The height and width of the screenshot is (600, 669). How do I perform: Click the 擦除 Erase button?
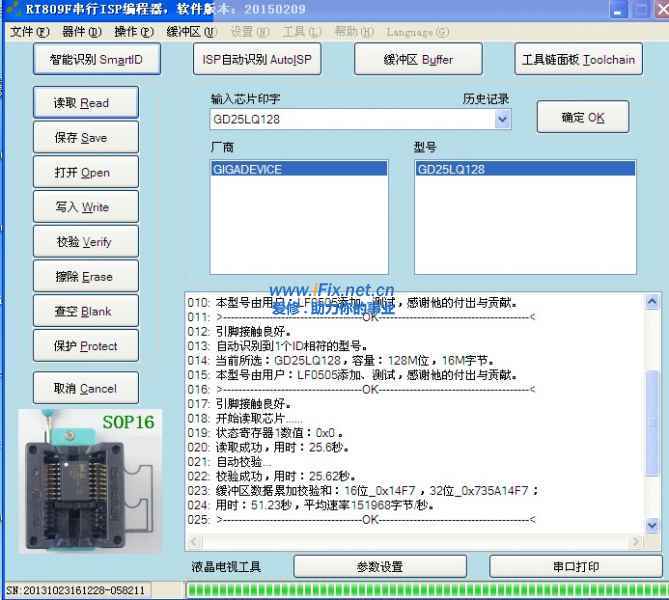click(86, 276)
